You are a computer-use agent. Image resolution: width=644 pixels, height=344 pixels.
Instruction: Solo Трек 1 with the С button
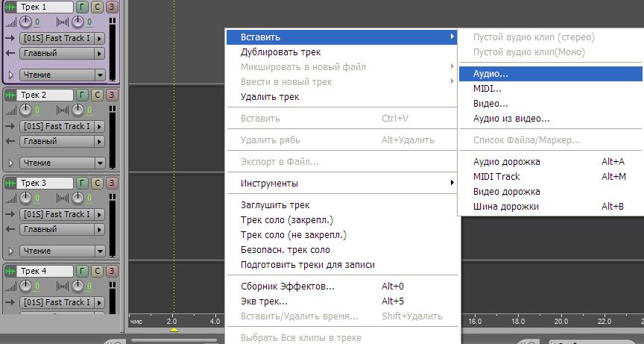click(97, 7)
